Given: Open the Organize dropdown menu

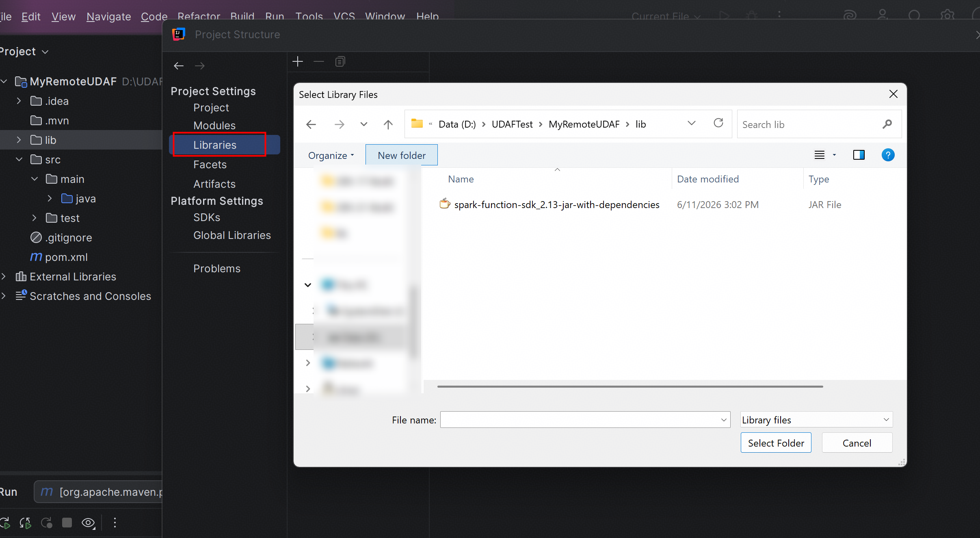Looking at the screenshot, I should click(331, 155).
